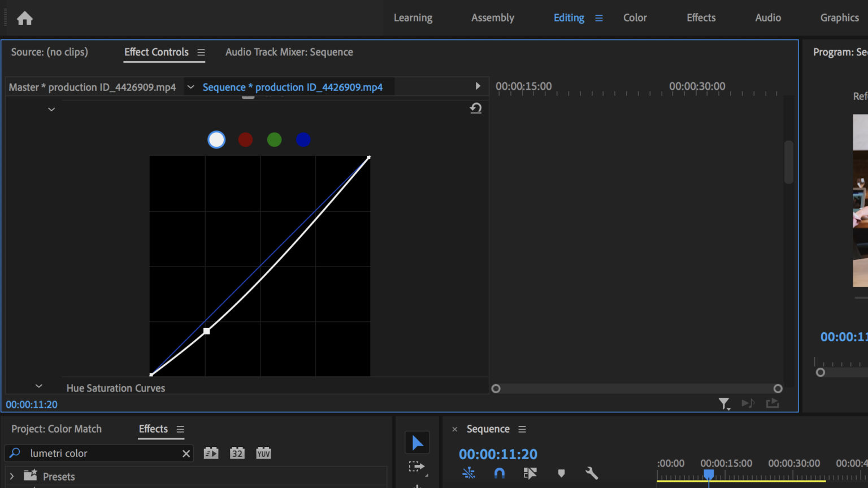The height and width of the screenshot is (488, 868).
Task: Filter effects by Accelerated Effects badge
Action: click(211, 452)
